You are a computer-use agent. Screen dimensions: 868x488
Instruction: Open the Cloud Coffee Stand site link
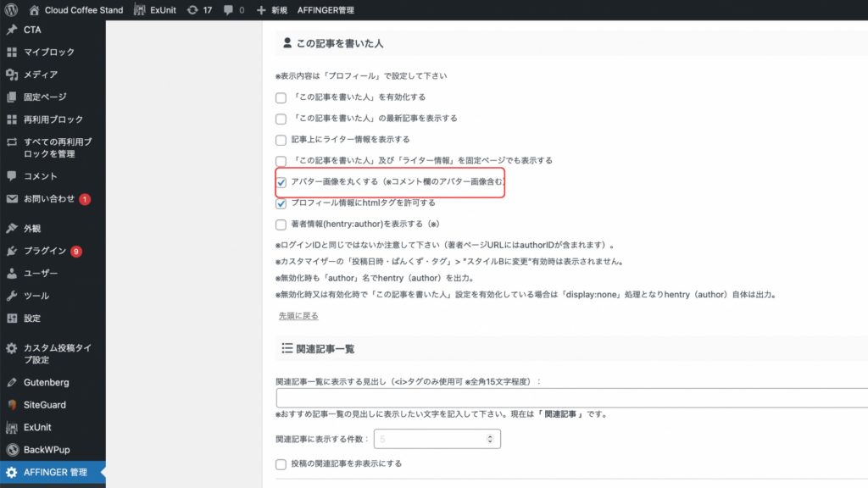82,10
